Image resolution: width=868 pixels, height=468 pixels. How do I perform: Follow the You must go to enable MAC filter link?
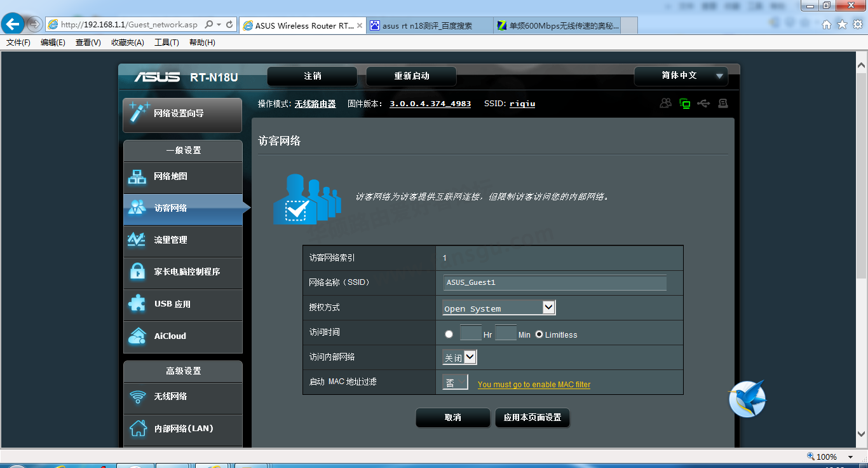coord(534,385)
